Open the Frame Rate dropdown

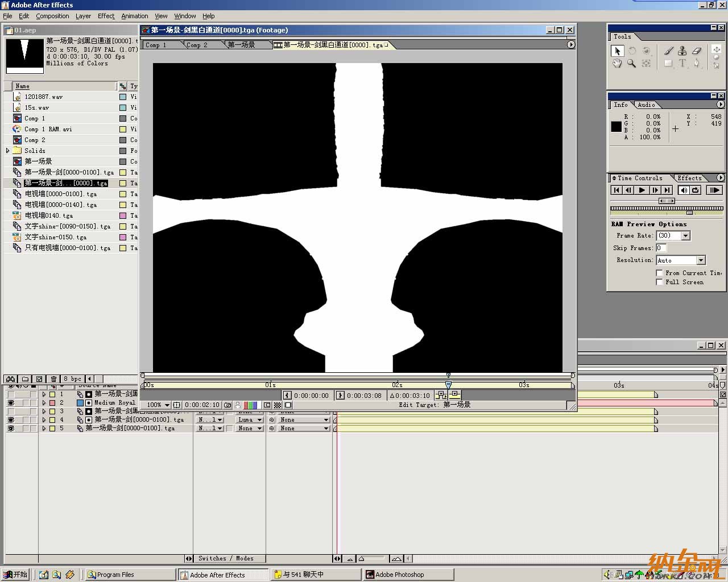point(685,236)
